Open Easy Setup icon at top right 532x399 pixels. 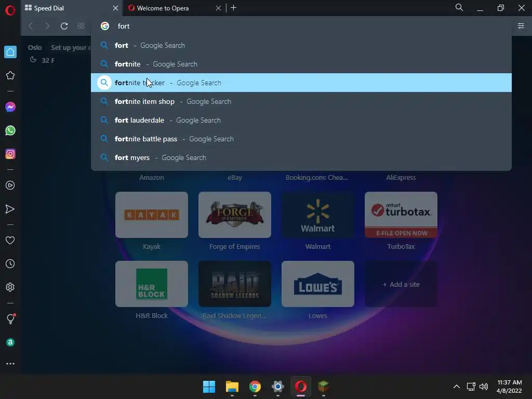coord(521,26)
